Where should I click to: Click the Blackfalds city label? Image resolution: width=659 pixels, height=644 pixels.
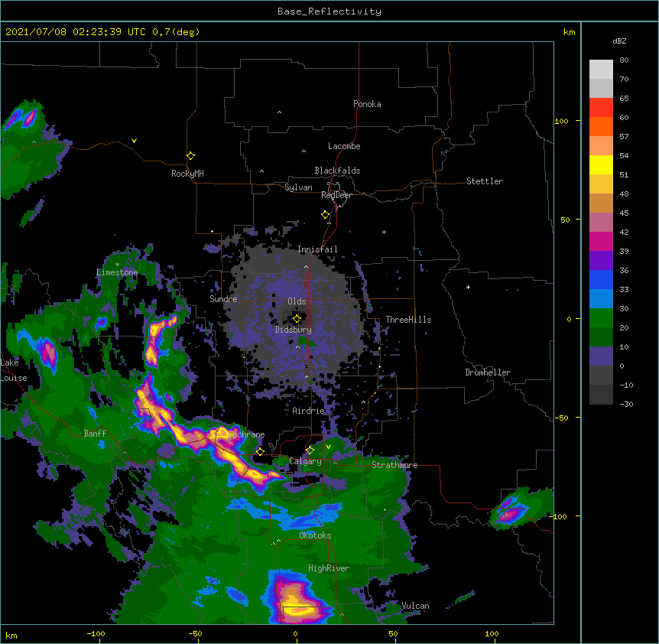(x=337, y=171)
